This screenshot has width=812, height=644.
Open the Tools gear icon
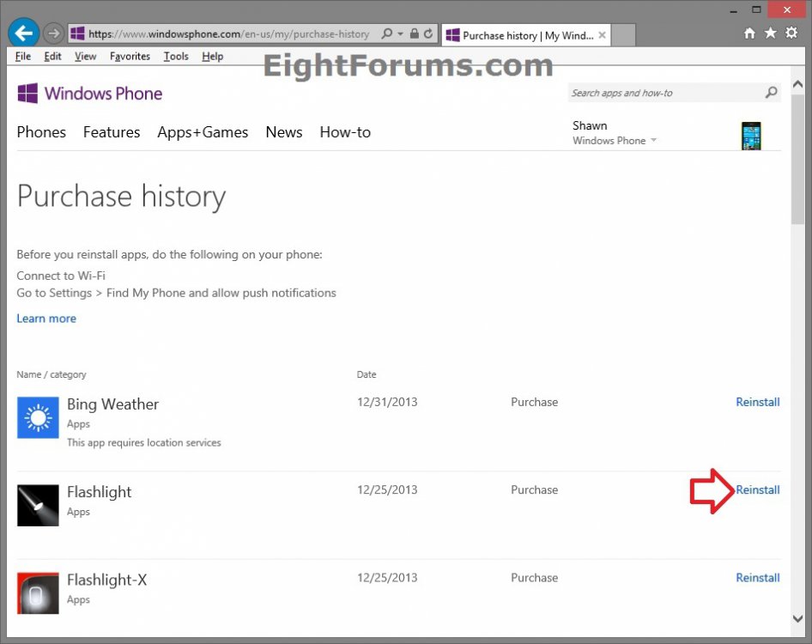coord(791,33)
